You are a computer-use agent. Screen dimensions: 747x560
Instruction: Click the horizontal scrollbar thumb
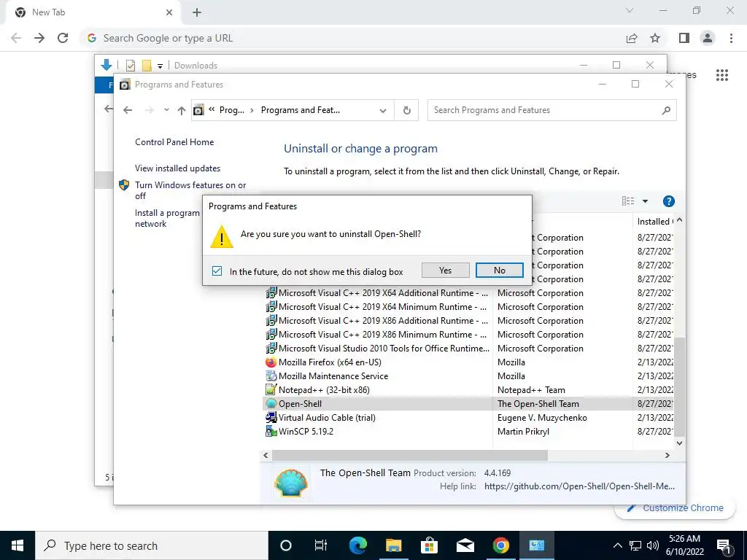(410, 456)
